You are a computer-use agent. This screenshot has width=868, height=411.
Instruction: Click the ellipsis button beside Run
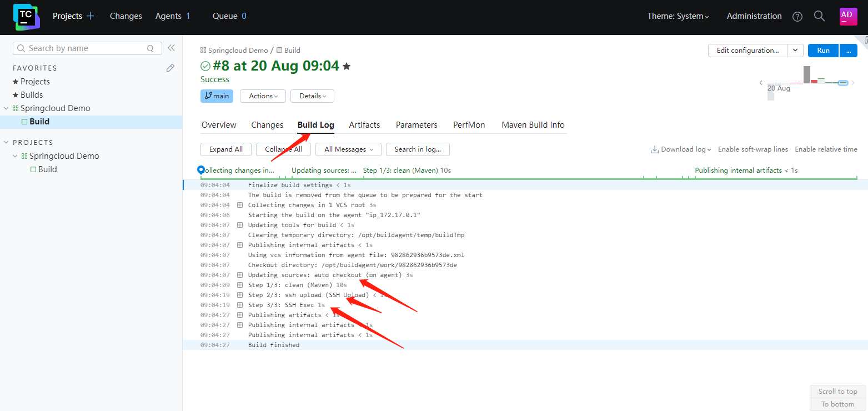[849, 51]
